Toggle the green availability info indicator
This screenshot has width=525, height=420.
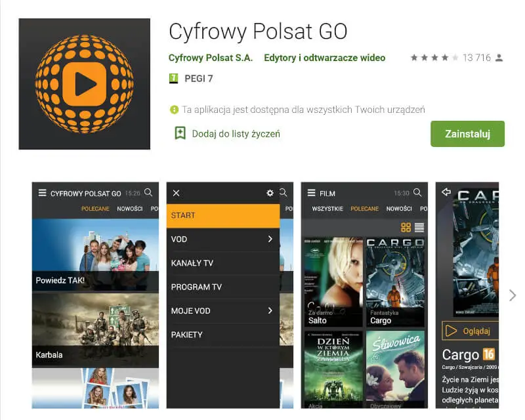tap(175, 110)
